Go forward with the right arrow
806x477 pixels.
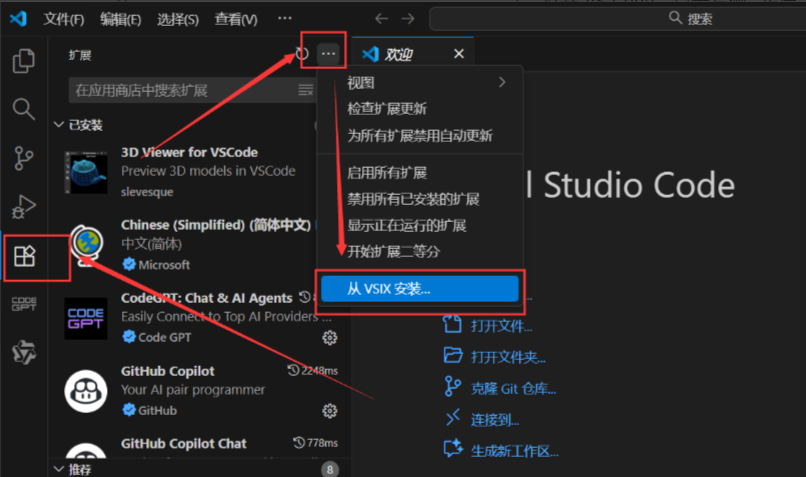pyautogui.click(x=408, y=19)
